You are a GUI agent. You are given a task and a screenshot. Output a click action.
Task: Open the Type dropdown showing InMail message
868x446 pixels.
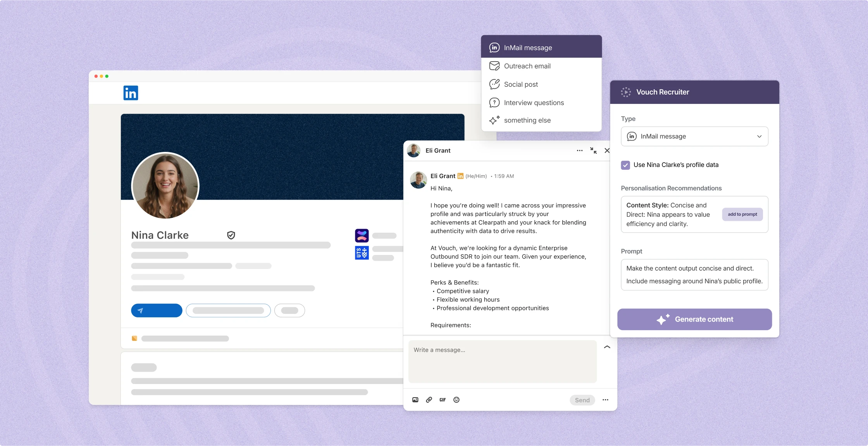(x=694, y=136)
